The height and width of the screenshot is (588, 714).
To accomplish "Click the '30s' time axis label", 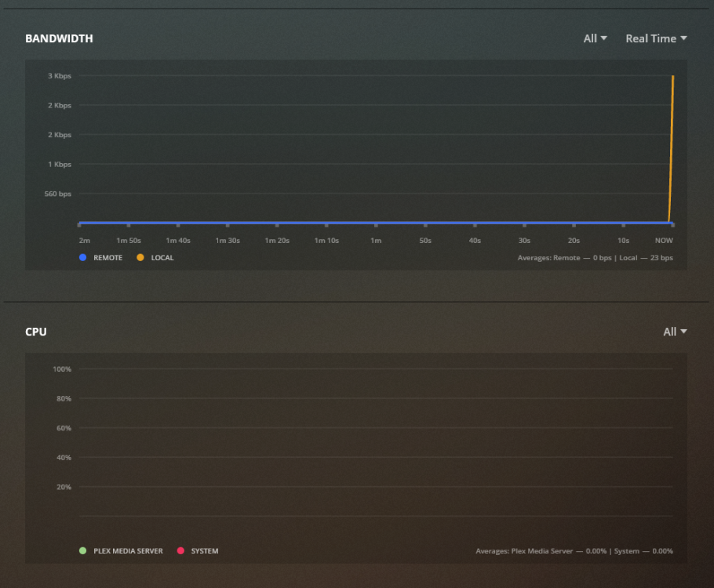I will (x=524, y=241).
